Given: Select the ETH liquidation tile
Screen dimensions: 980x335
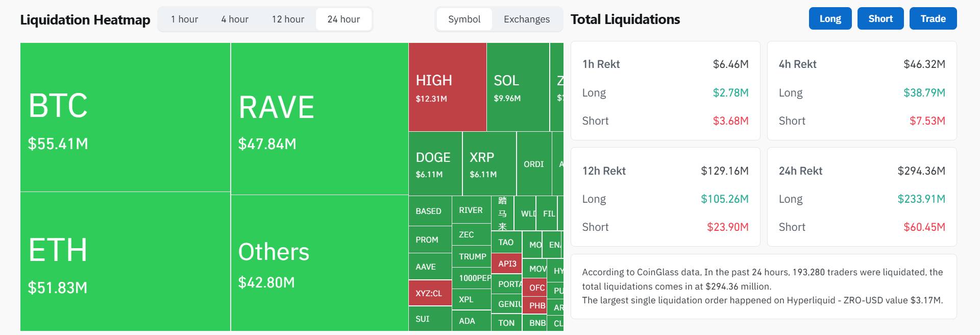Looking at the screenshot, I should pyautogui.click(x=125, y=261).
